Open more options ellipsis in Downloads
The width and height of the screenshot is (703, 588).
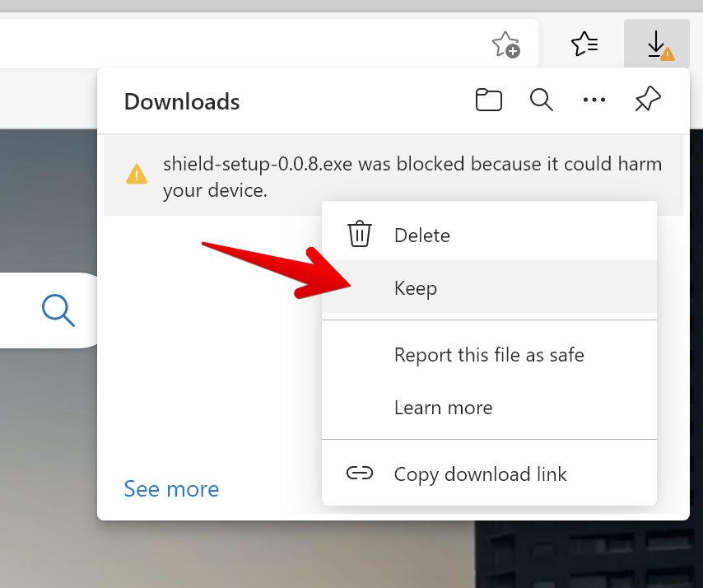594,100
